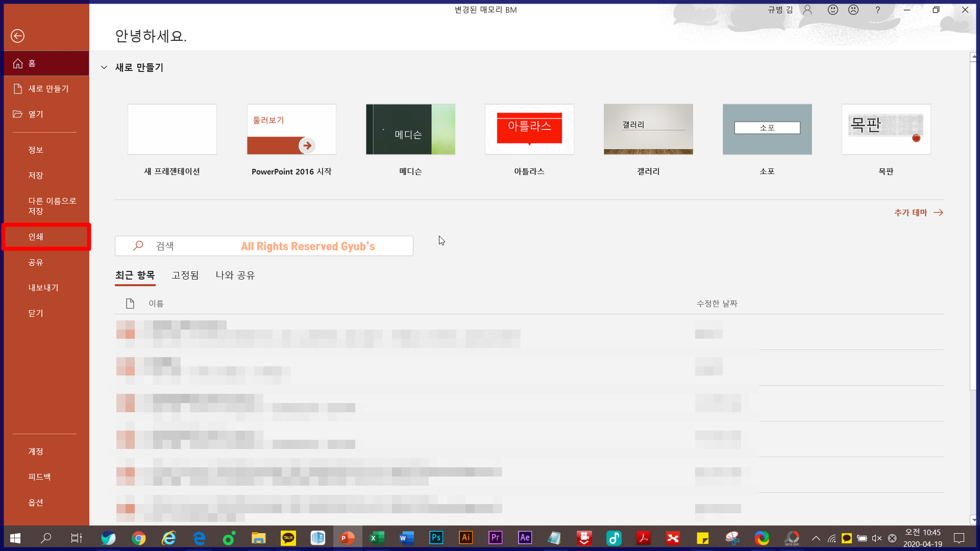
Task: Select the 아틀라스 template thumbnail
Action: (529, 130)
